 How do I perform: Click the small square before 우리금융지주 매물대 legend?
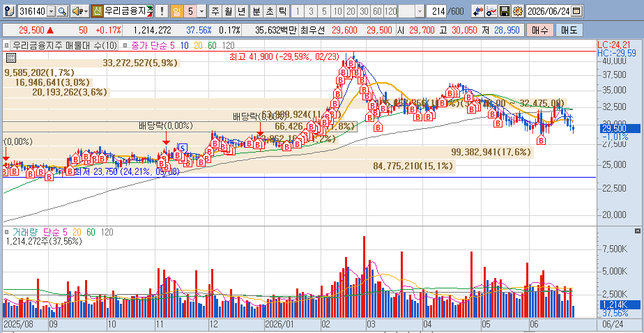(7, 45)
